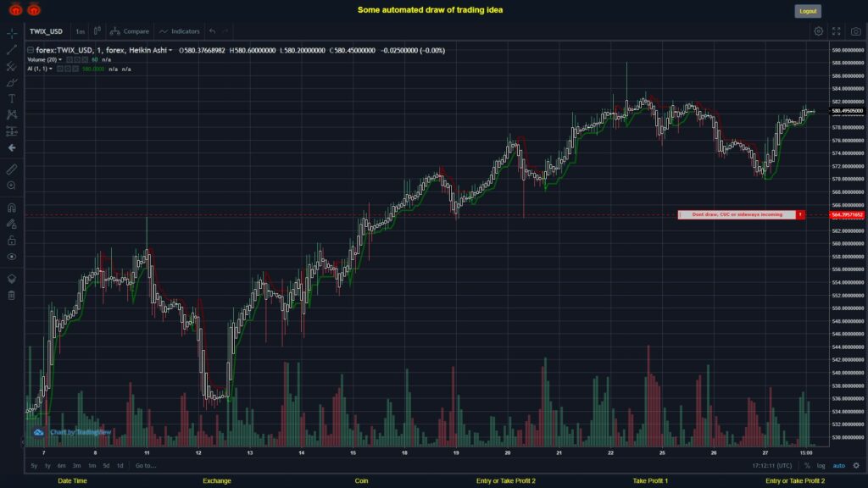This screenshot has height=488, width=868.
Task: Remove drawings with the trash icon
Action: 12,295
